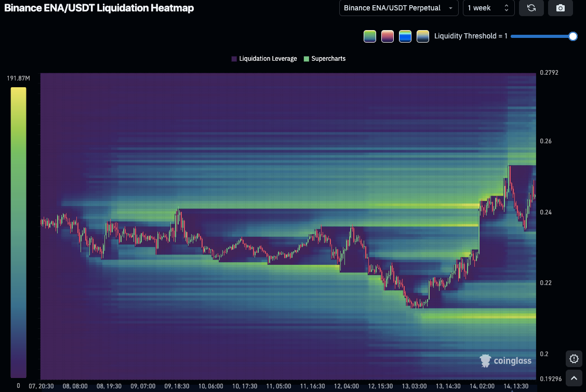Click the coinglass logo watermark
This screenshot has width=586, height=392.
pos(505,361)
